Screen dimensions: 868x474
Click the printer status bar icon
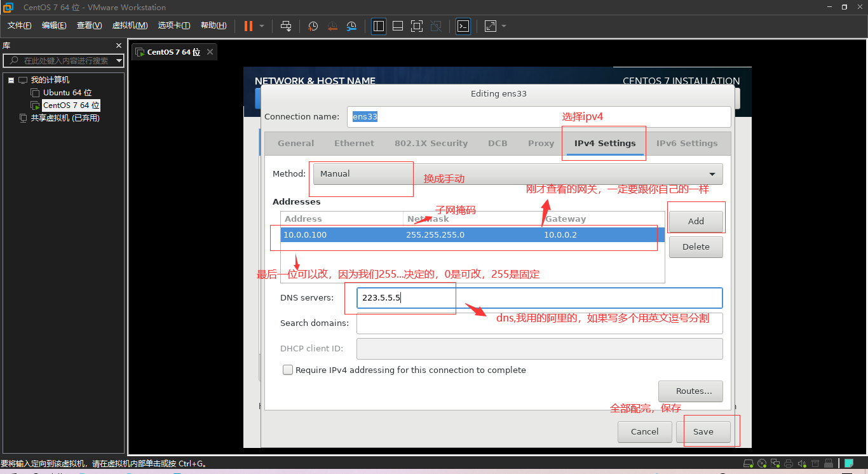(789, 464)
